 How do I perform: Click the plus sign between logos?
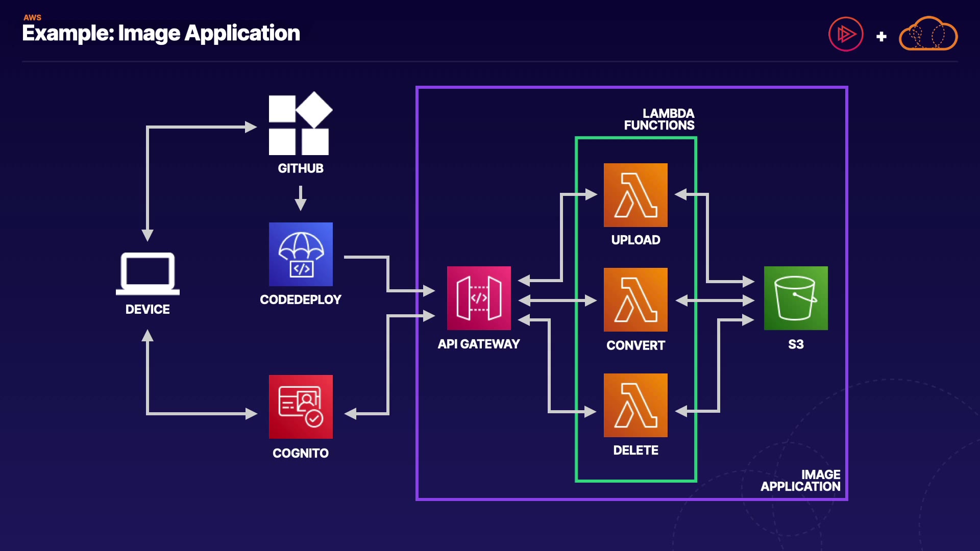pyautogui.click(x=881, y=37)
